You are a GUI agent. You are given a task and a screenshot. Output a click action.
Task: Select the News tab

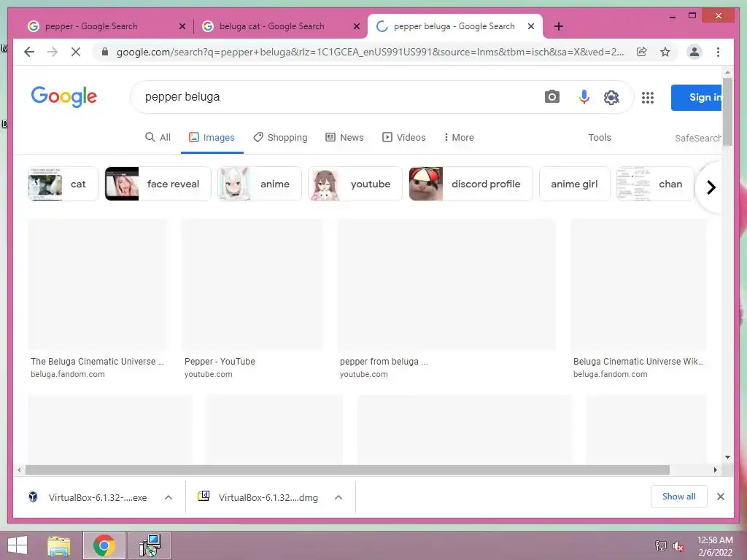[344, 137]
